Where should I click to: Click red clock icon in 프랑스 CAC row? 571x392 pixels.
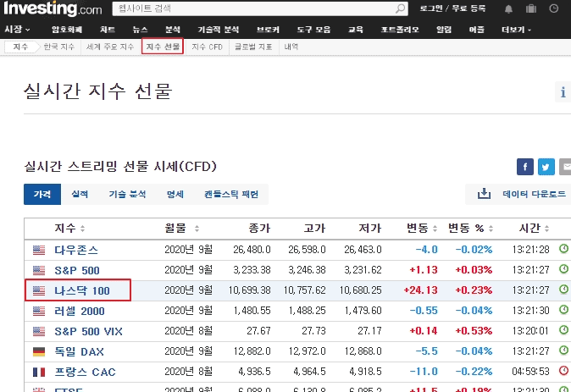point(563,371)
